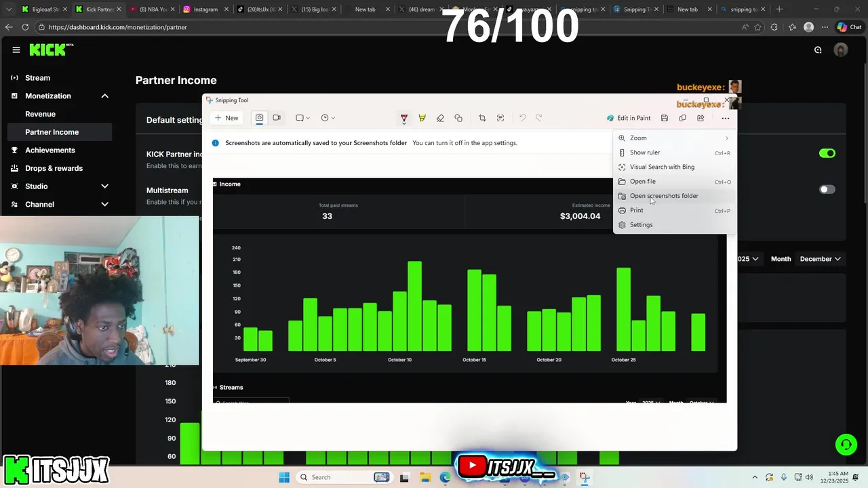Collapse the Monetization sidebar section

click(x=105, y=96)
